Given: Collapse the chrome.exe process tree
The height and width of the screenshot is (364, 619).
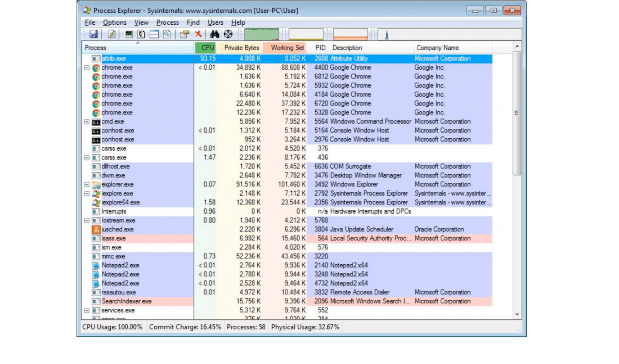Looking at the screenshot, I should tap(87, 68).
